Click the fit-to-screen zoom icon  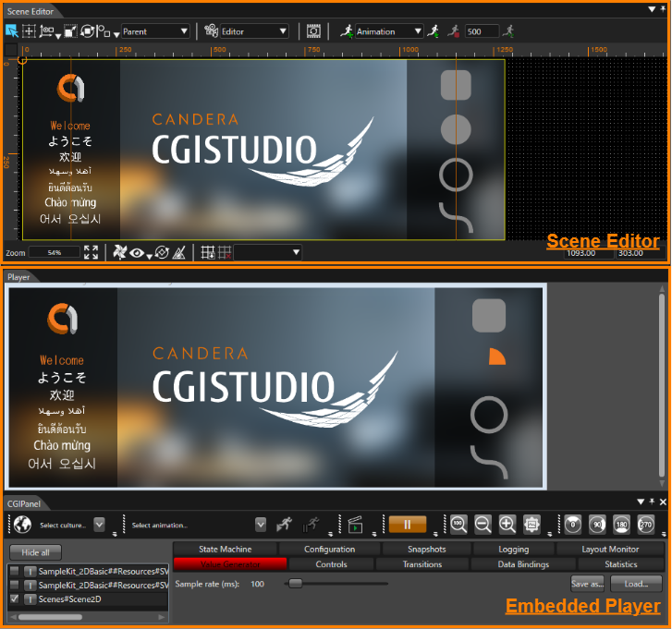tap(91, 252)
